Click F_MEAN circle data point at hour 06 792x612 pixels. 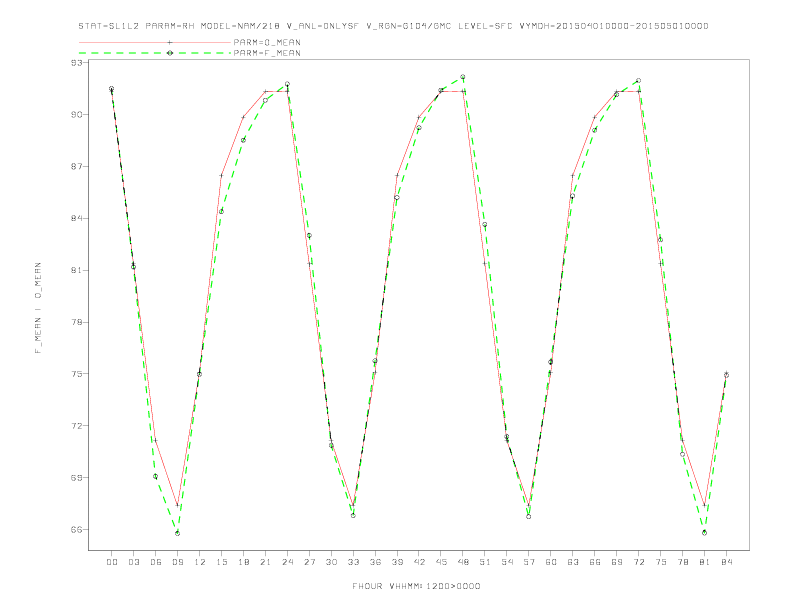point(156,476)
